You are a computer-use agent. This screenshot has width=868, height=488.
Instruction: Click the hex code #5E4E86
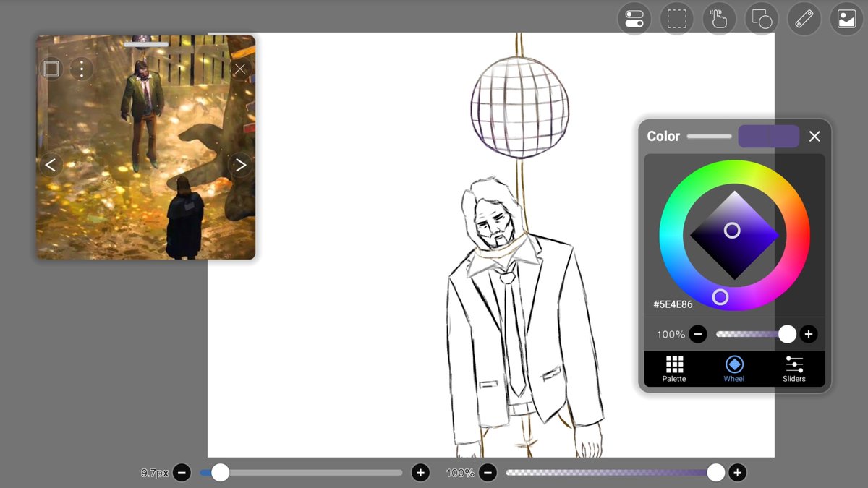[673, 304]
